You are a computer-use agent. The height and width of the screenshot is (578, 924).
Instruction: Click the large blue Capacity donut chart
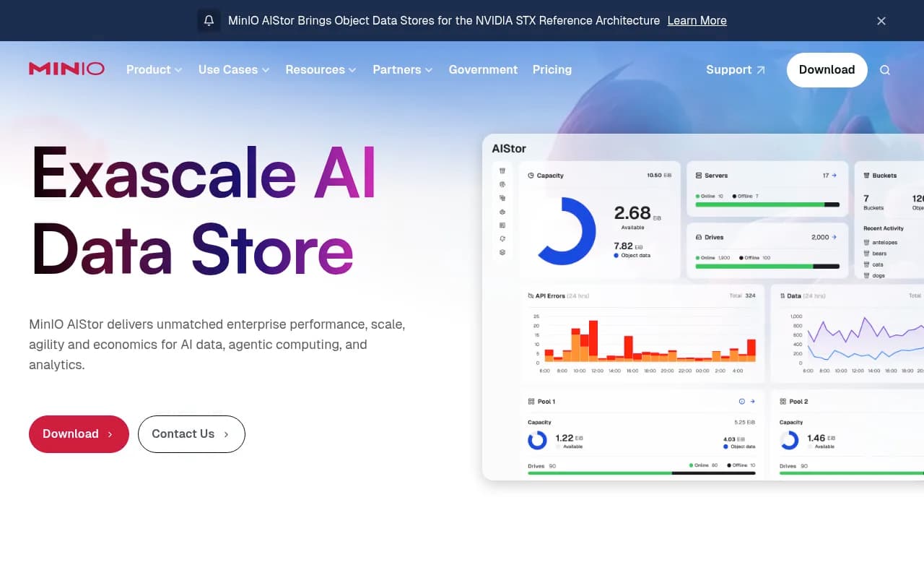click(567, 231)
